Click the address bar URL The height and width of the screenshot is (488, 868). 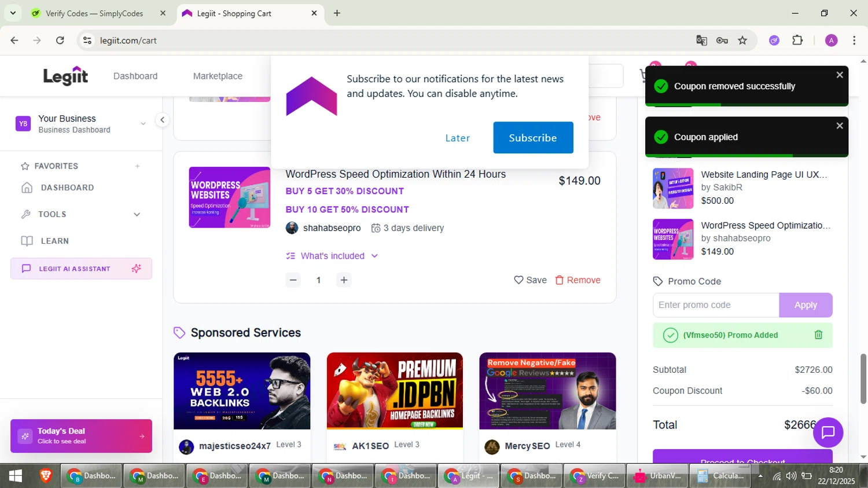(128, 41)
